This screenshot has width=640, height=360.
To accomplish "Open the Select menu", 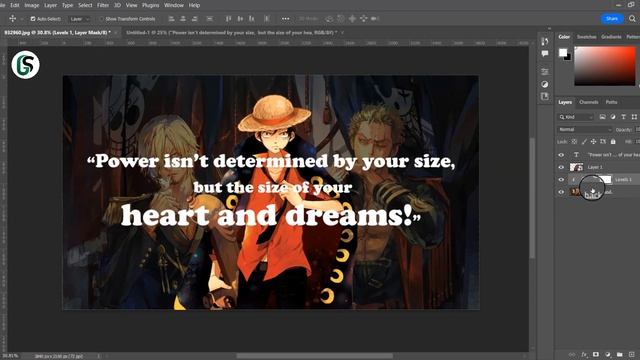I will (x=85, y=5).
